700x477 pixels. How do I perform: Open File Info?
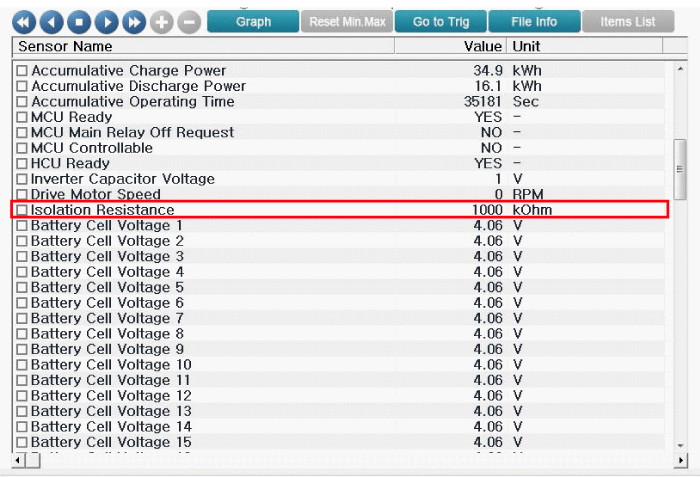pyautogui.click(x=534, y=21)
